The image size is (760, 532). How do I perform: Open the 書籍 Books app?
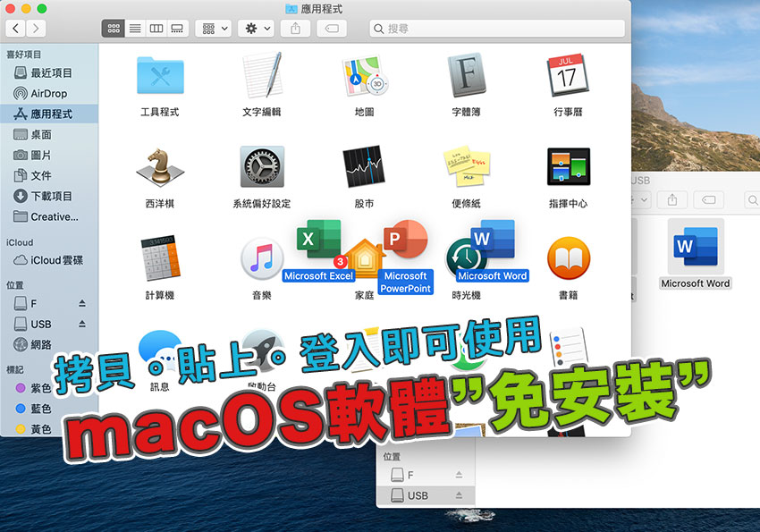tap(568, 258)
